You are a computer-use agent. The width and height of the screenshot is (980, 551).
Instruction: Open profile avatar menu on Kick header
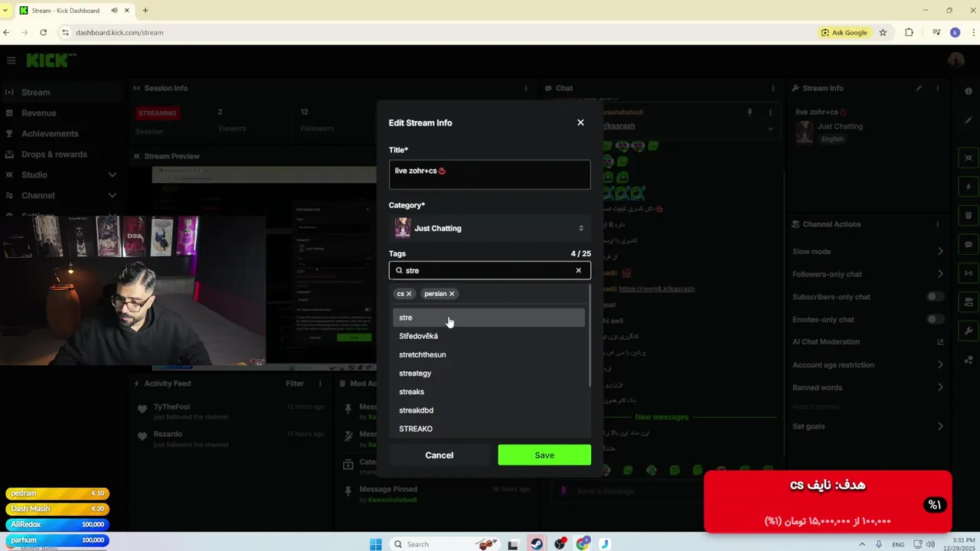pos(955,60)
